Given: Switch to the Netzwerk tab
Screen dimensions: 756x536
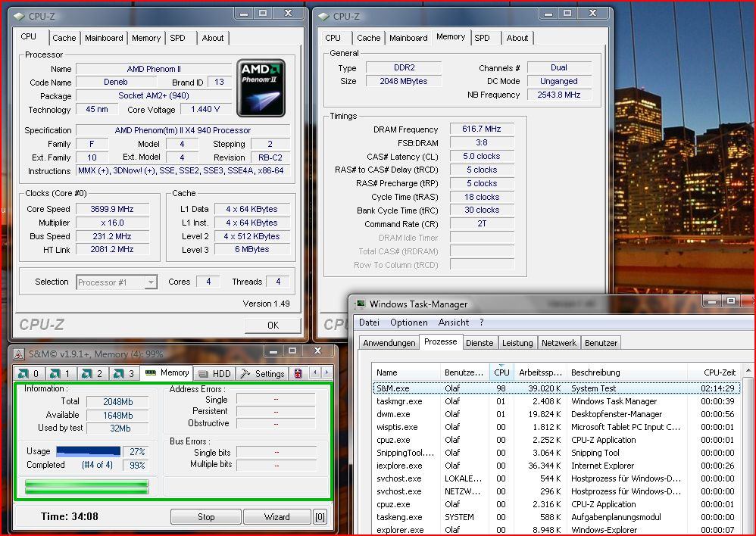Looking at the screenshot, I should tap(559, 343).
